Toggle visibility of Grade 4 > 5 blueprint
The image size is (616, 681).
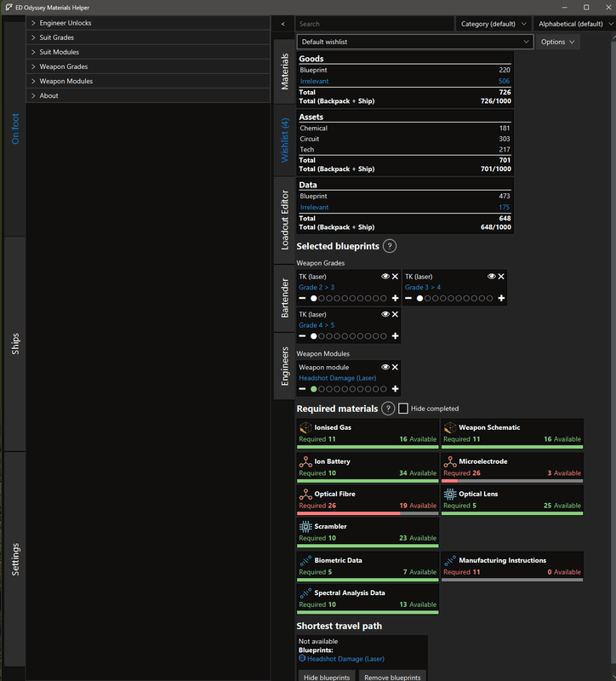coord(385,314)
